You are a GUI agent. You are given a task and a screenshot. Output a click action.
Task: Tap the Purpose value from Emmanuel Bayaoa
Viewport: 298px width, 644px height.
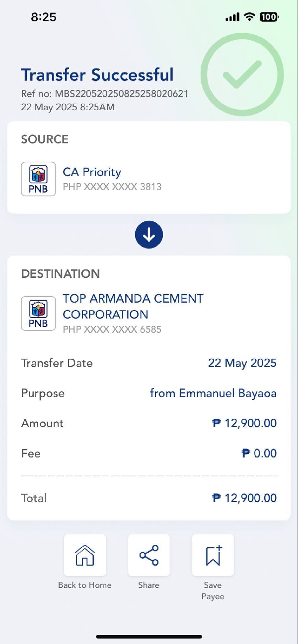[x=213, y=393]
